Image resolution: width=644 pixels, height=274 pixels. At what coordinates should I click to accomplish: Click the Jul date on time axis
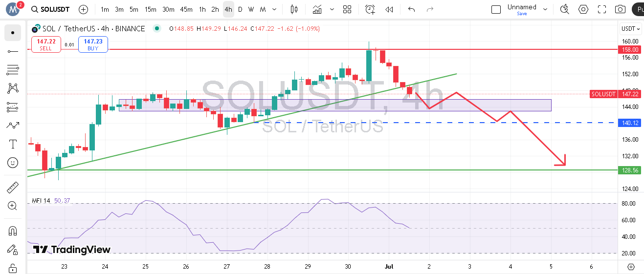pos(389,267)
